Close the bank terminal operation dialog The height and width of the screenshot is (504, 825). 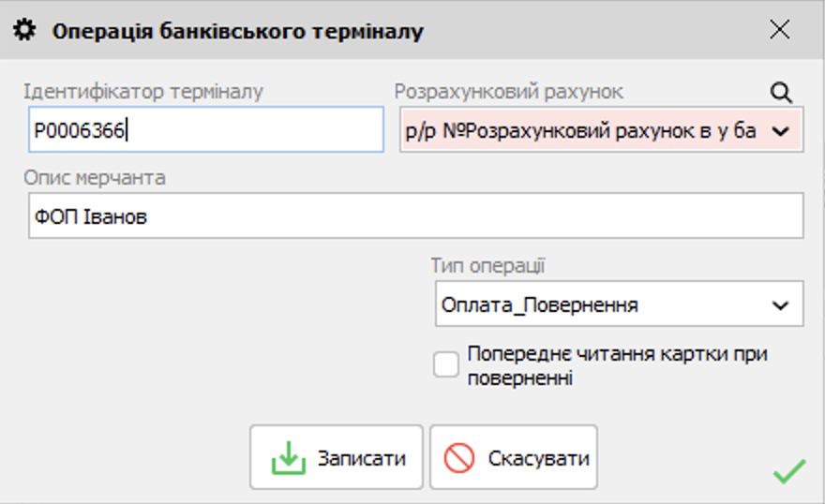[779, 30]
